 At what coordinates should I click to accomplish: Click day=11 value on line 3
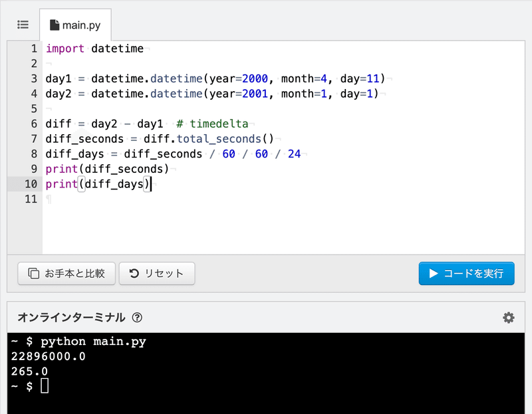point(372,78)
